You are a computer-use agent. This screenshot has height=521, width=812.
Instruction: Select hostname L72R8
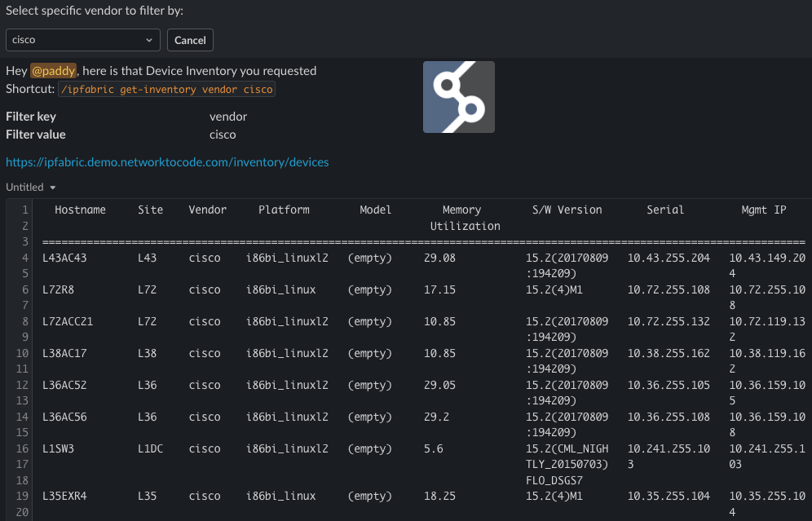(x=58, y=289)
